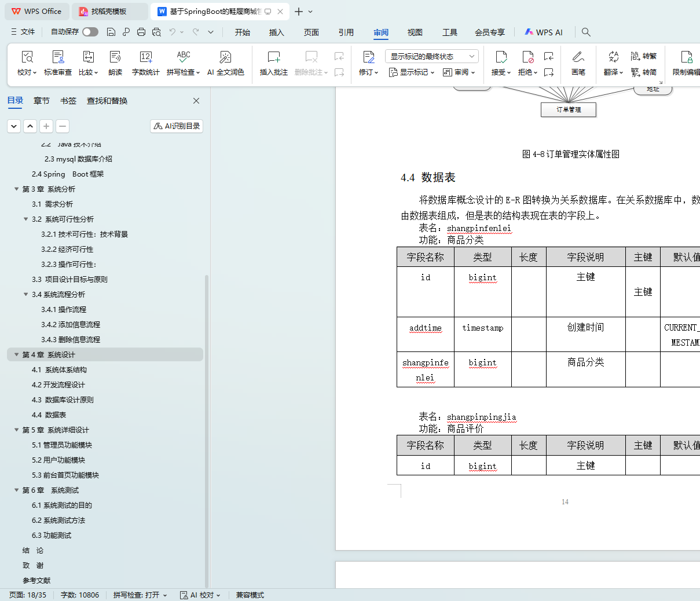Switch to the 插入 ribbon tab

coord(276,32)
